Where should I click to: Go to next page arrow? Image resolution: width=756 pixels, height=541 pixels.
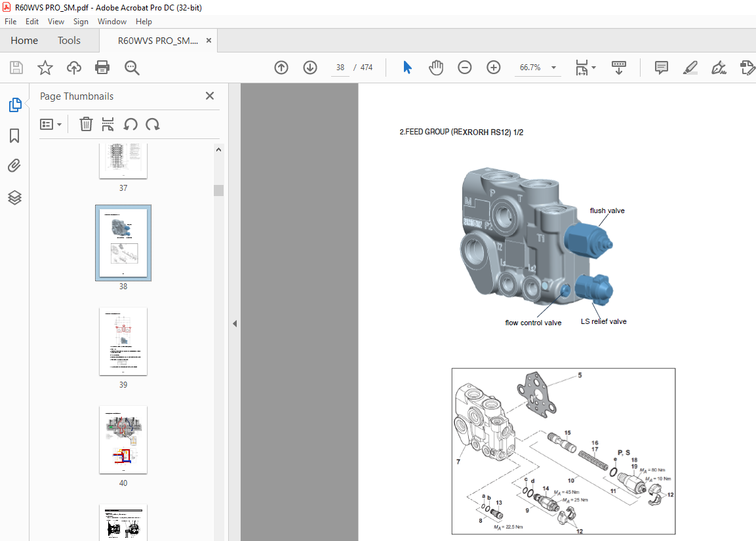(310, 68)
